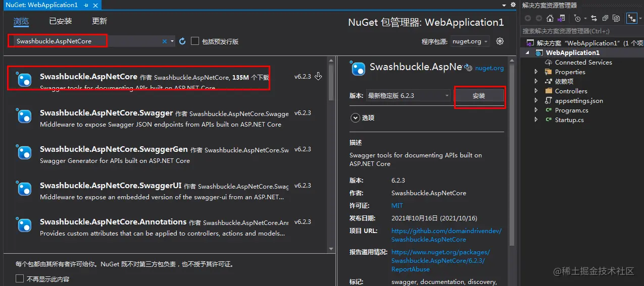Click the package list scroll-down arrow
The width and height of the screenshot is (644, 286).
pyautogui.click(x=331, y=249)
